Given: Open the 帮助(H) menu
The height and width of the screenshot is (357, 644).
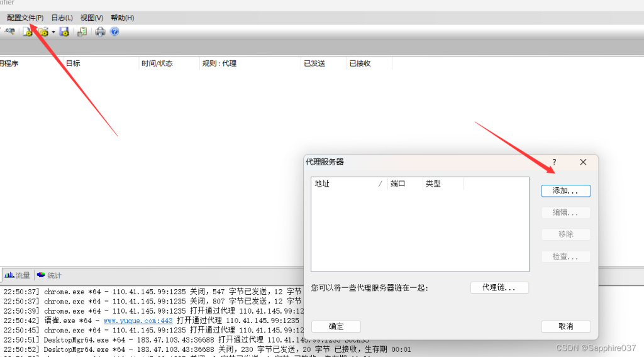Looking at the screenshot, I should pyautogui.click(x=122, y=18).
